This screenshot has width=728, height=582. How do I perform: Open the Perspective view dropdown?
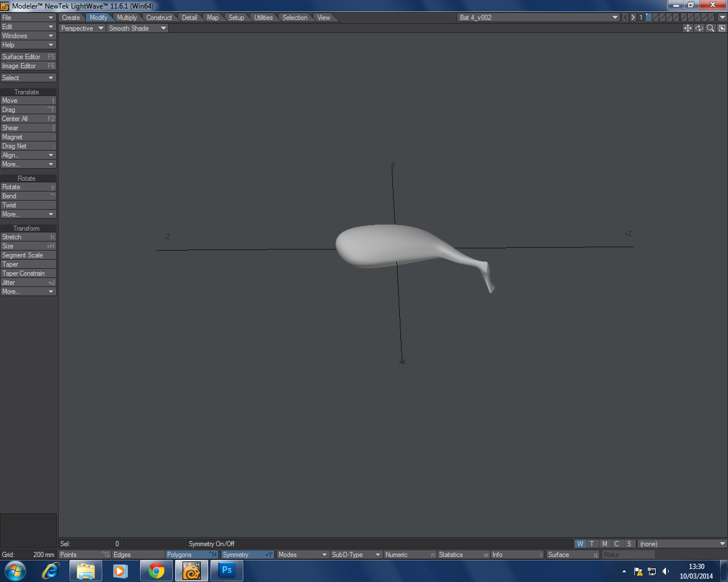pyautogui.click(x=81, y=28)
